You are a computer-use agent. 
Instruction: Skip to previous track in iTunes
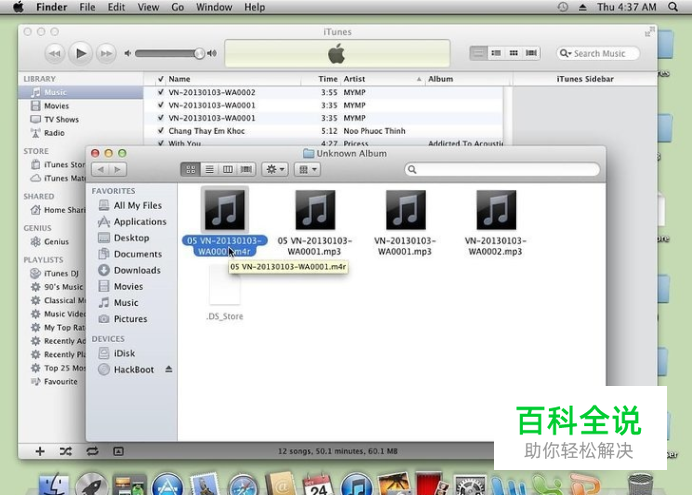coord(55,53)
